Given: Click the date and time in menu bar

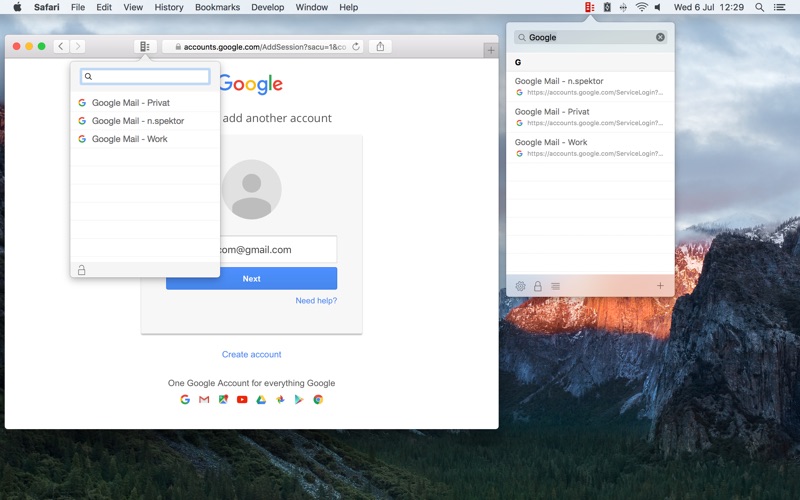Looking at the screenshot, I should click(709, 7).
